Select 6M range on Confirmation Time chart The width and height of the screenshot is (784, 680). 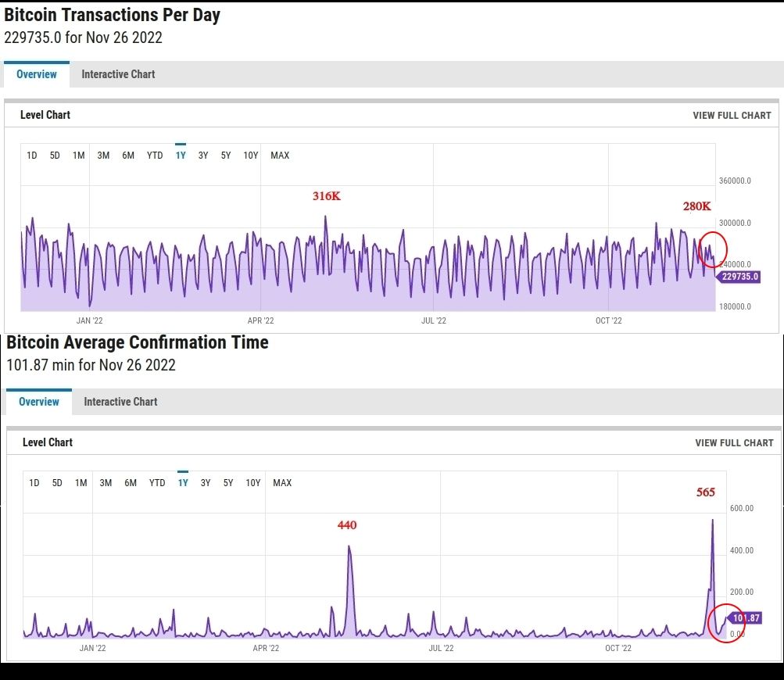point(131,483)
